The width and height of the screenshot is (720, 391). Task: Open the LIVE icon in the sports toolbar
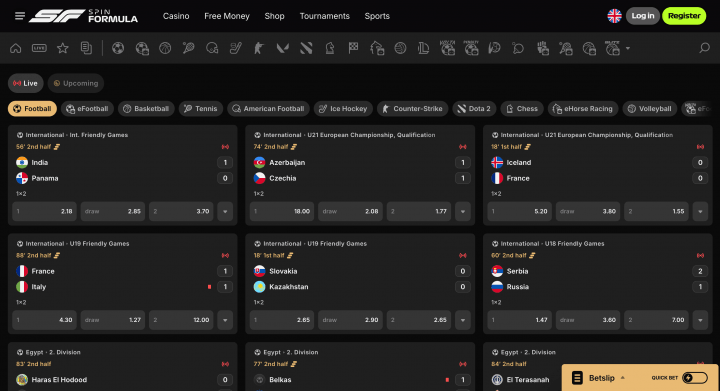(x=39, y=48)
